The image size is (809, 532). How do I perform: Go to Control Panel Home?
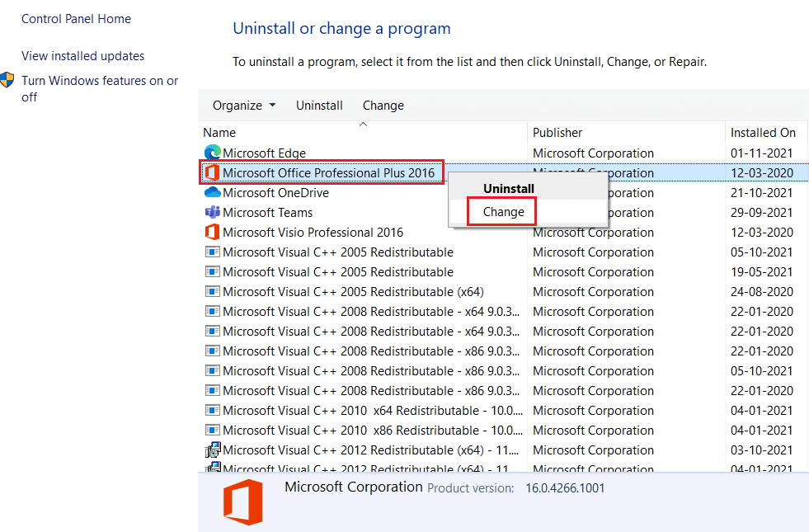click(76, 18)
